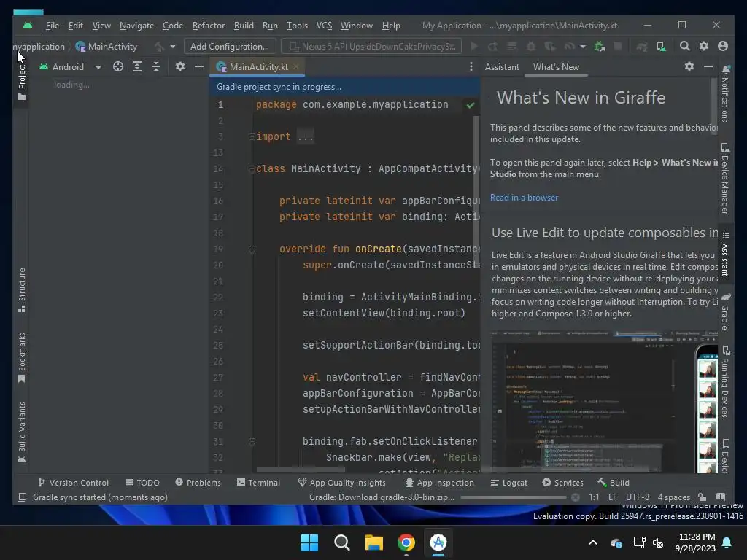Toggle the Bookmarks tool window
The height and width of the screenshot is (560, 747).
[21, 357]
